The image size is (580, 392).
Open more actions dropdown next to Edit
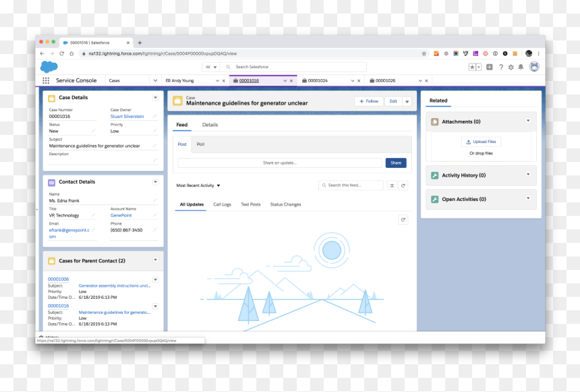point(407,101)
